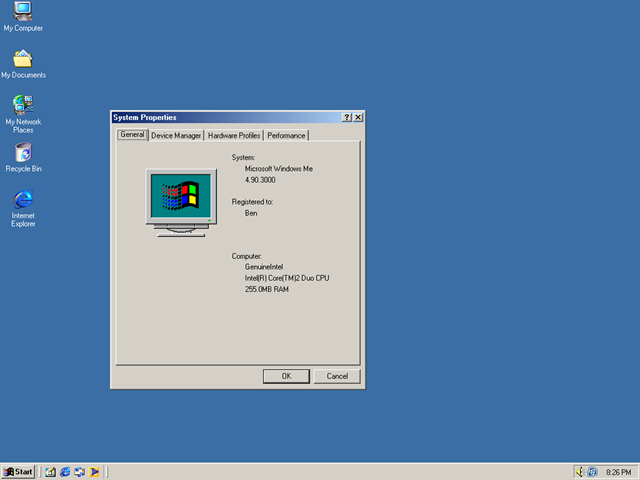Click the Show Desktop quick launch icon
Image resolution: width=640 pixels, height=480 pixels.
point(51,472)
